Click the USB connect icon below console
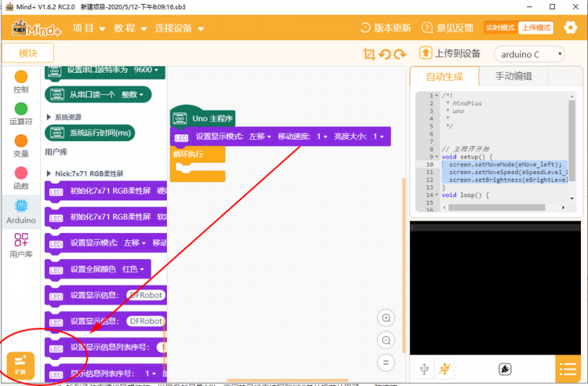Screen dimensions: 588x386 424,369
